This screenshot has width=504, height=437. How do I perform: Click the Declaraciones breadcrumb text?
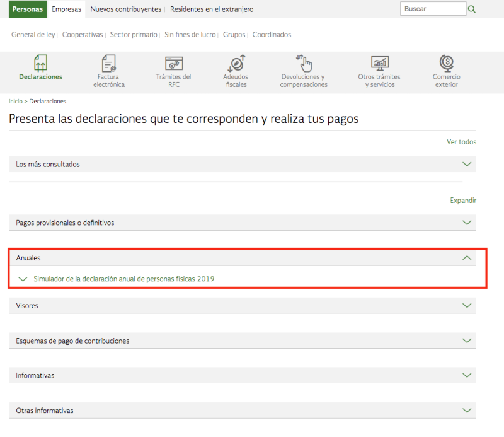[x=48, y=102]
